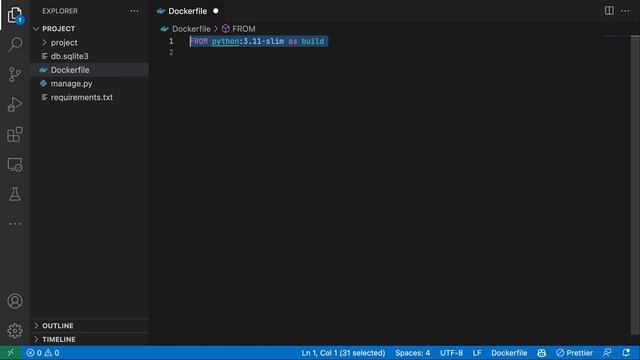Open the Explorer view in activity bar
This screenshot has height=360, width=640.
(x=15, y=15)
